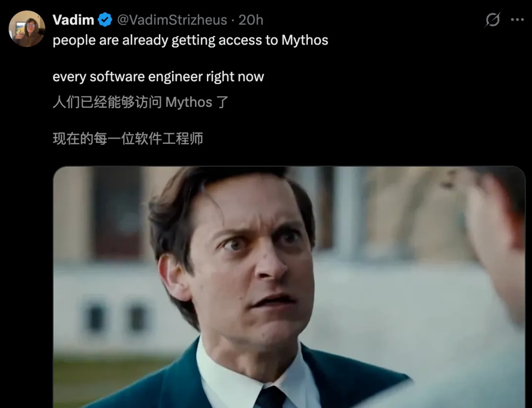Screen dimensions: 532x408
Task: Click the man's dark necktie in the thumbnail
Action: click(x=271, y=397)
